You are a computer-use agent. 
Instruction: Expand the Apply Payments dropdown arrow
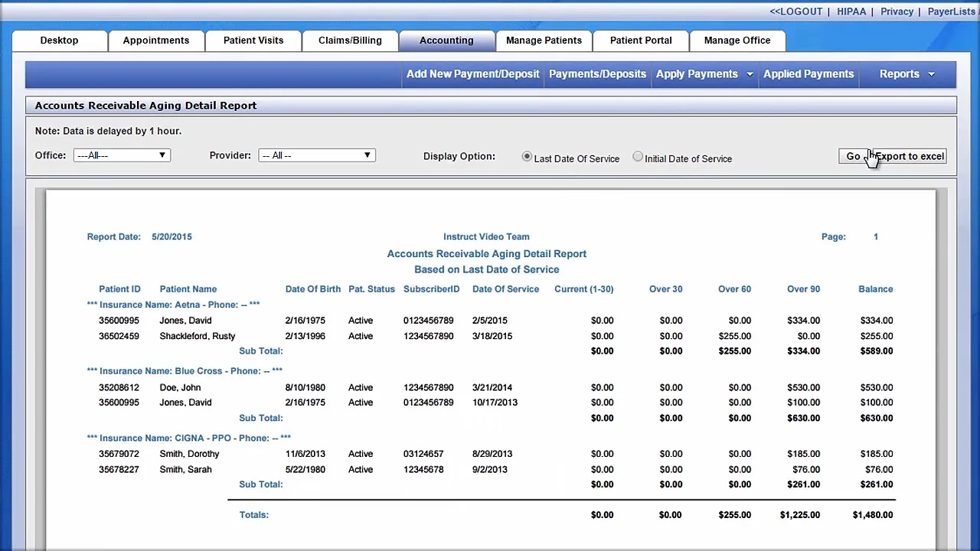click(750, 74)
